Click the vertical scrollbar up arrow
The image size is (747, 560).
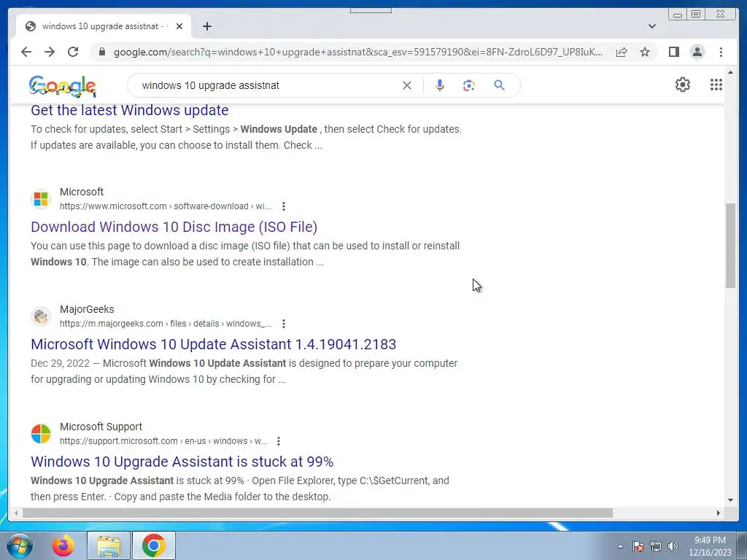[x=730, y=72]
